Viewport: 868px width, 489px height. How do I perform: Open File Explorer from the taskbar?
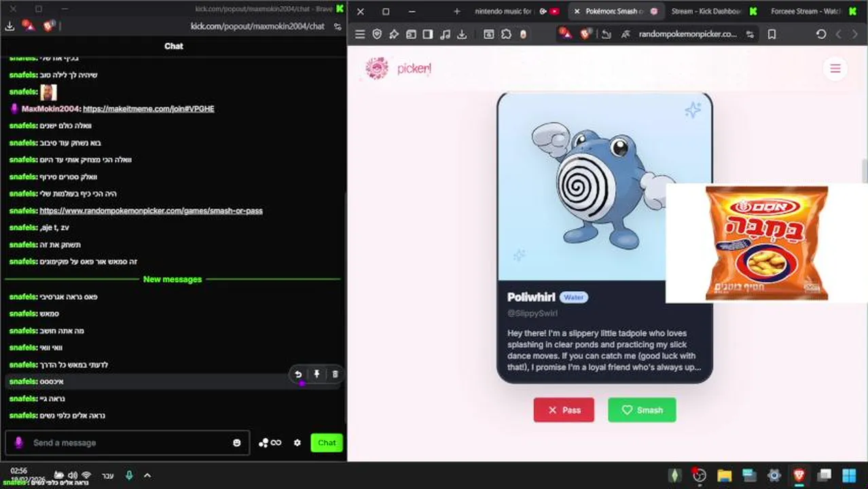coord(724,475)
